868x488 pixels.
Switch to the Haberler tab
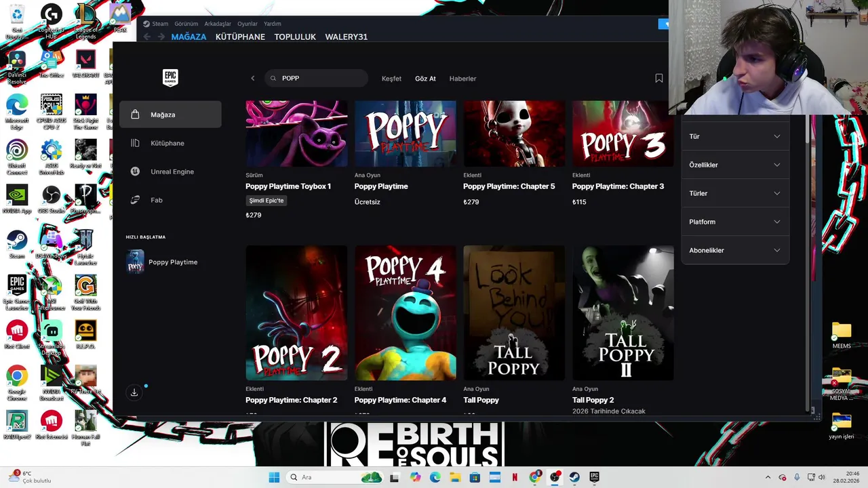[x=462, y=79]
